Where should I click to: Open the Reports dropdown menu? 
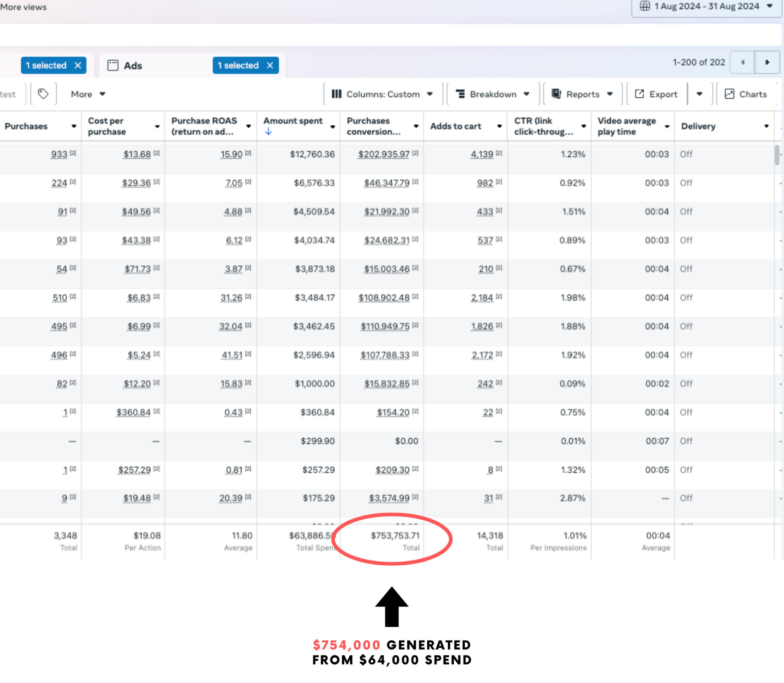click(582, 94)
